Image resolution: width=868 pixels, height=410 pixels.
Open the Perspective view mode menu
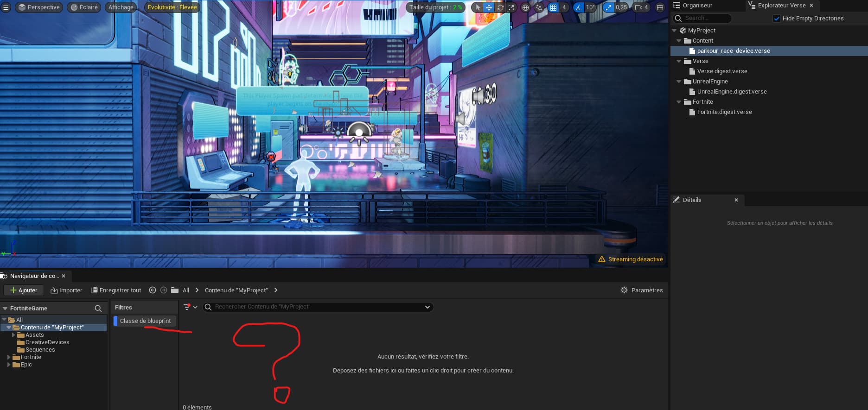[39, 7]
